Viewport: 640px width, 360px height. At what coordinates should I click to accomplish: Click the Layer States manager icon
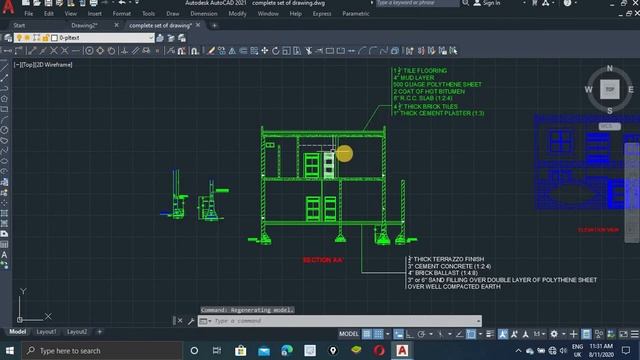tap(182, 38)
